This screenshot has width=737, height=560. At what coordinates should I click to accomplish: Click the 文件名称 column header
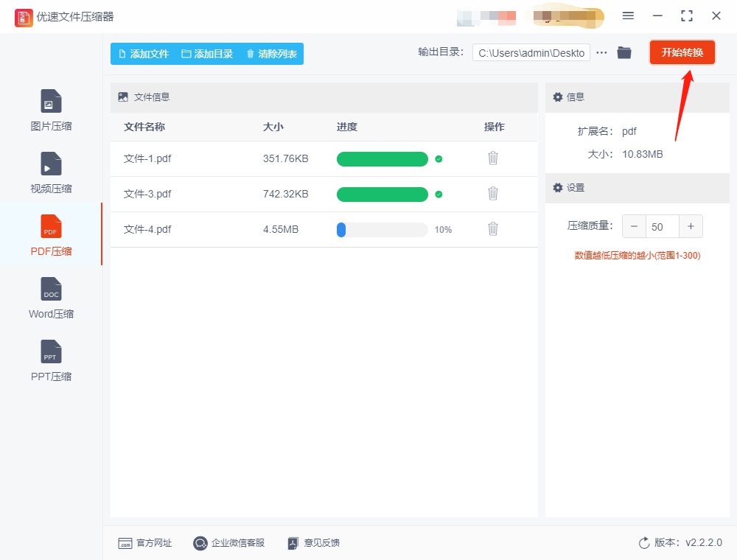[x=144, y=127]
